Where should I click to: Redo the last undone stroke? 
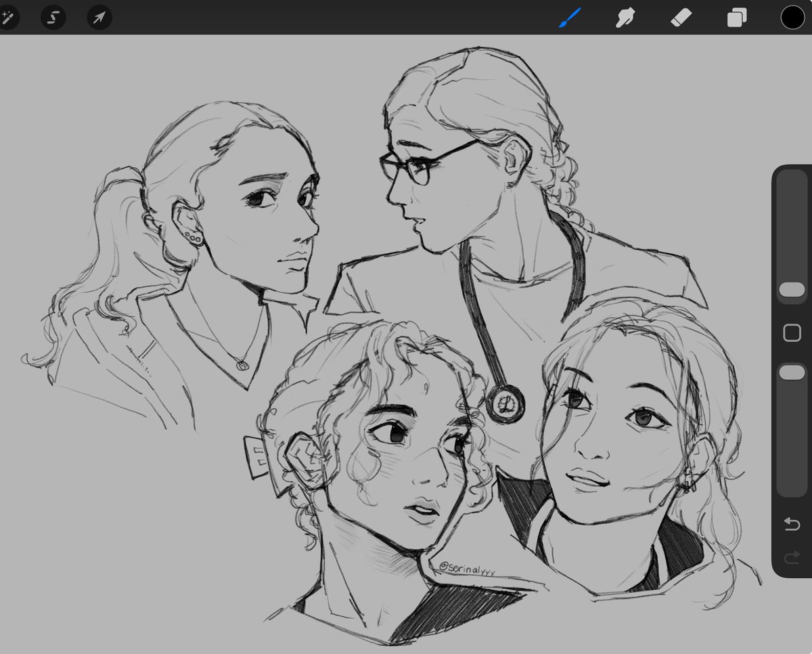tap(792, 559)
